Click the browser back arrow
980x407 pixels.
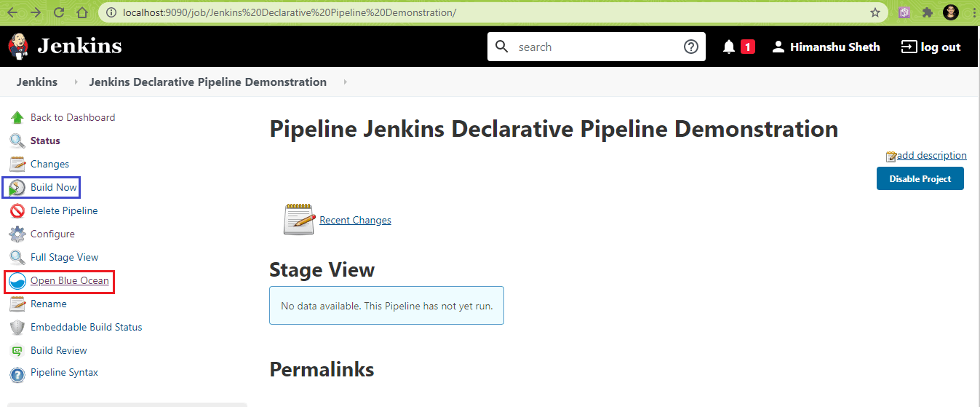click(14, 12)
